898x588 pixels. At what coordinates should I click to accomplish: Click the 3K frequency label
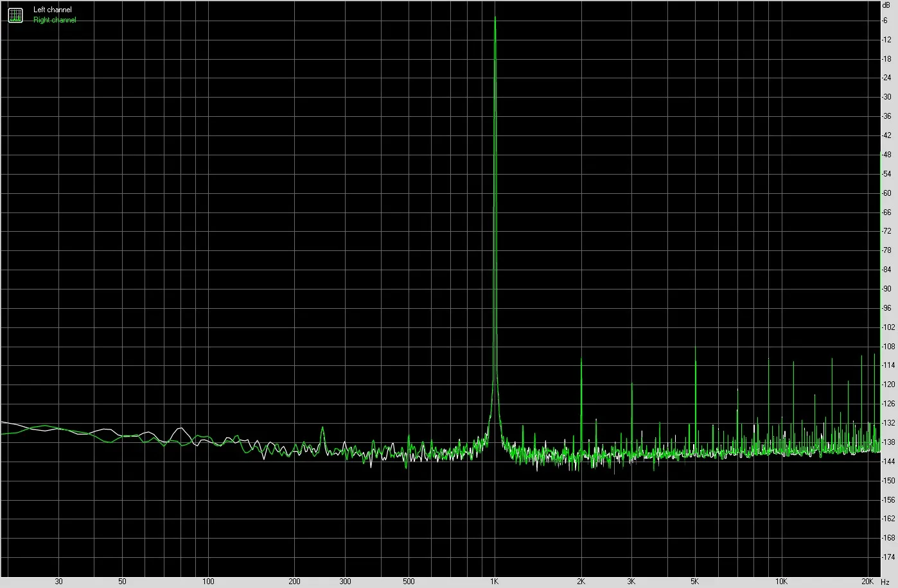631,582
